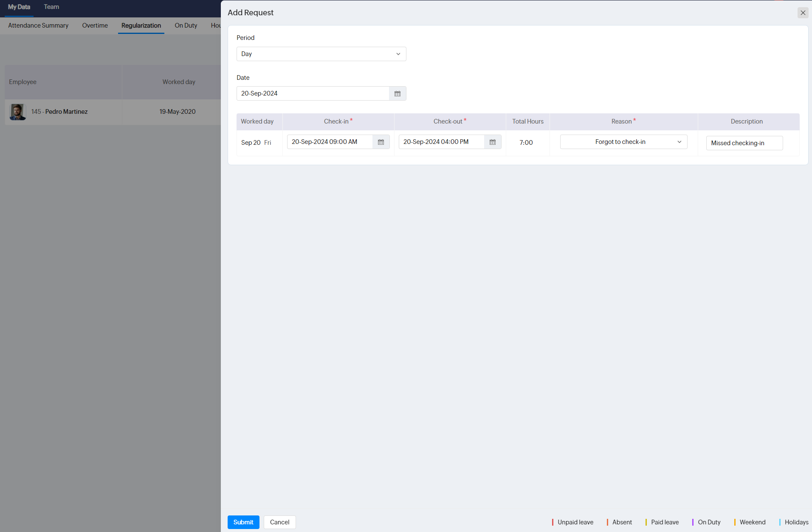Viewport: 812px width, 532px height.
Task: Switch to the Team tab
Action: [x=51, y=7]
